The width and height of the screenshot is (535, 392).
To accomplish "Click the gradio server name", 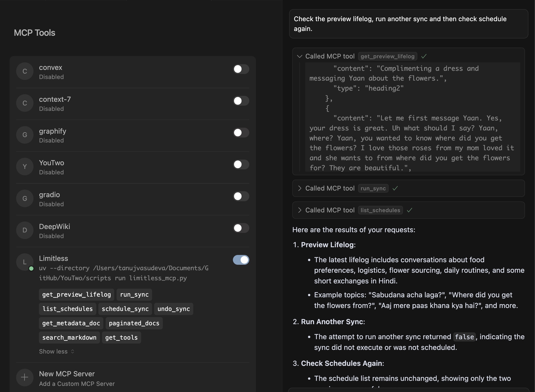I will 49,195.
